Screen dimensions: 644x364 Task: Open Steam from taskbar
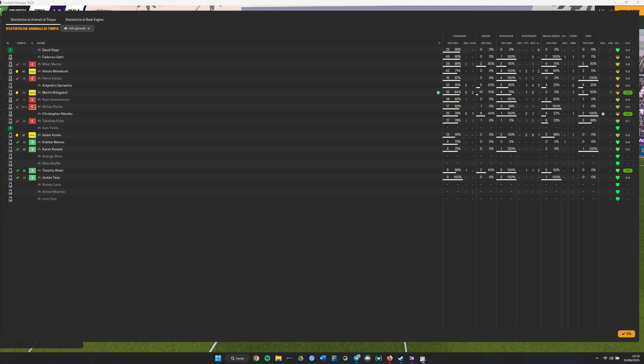[401, 358]
